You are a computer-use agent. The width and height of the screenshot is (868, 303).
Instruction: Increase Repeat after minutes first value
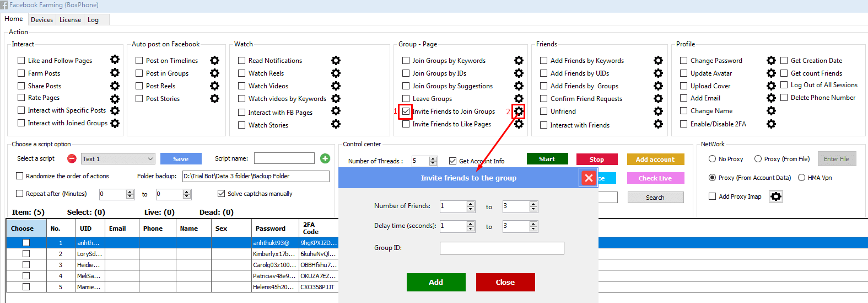[130, 192]
